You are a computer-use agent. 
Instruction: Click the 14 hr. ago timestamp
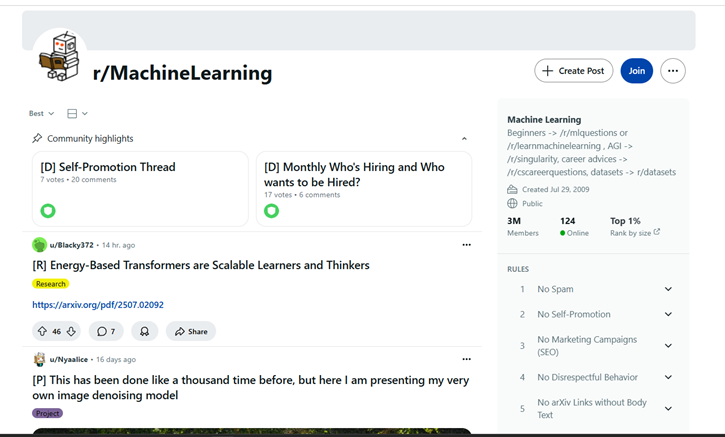(x=118, y=245)
